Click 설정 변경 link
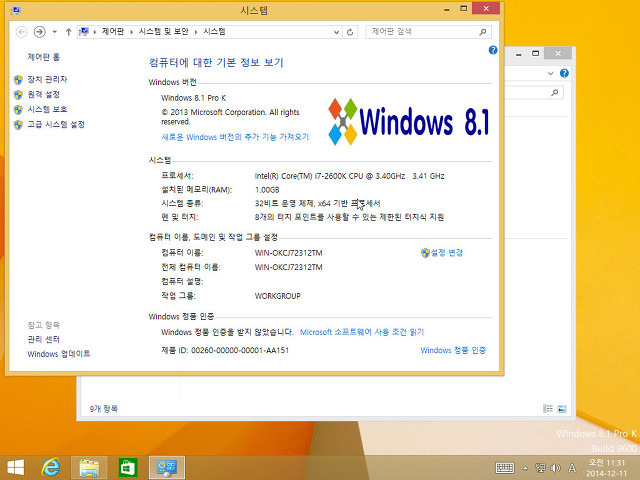Screen dimensions: 640x480 point(447,253)
